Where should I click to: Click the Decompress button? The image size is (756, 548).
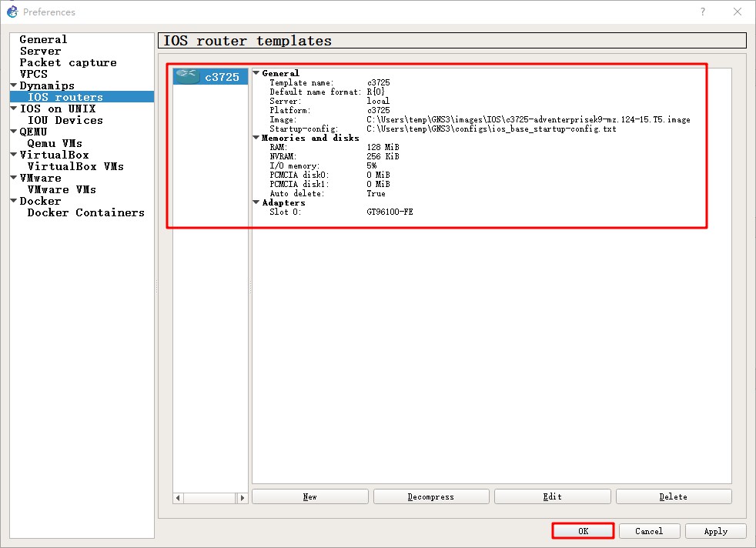pyautogui.click(x=431, y=496)
